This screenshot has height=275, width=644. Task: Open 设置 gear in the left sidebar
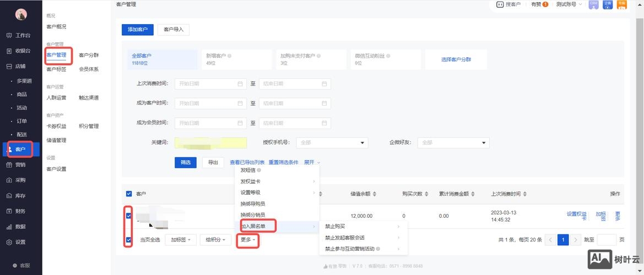point(17,242)
